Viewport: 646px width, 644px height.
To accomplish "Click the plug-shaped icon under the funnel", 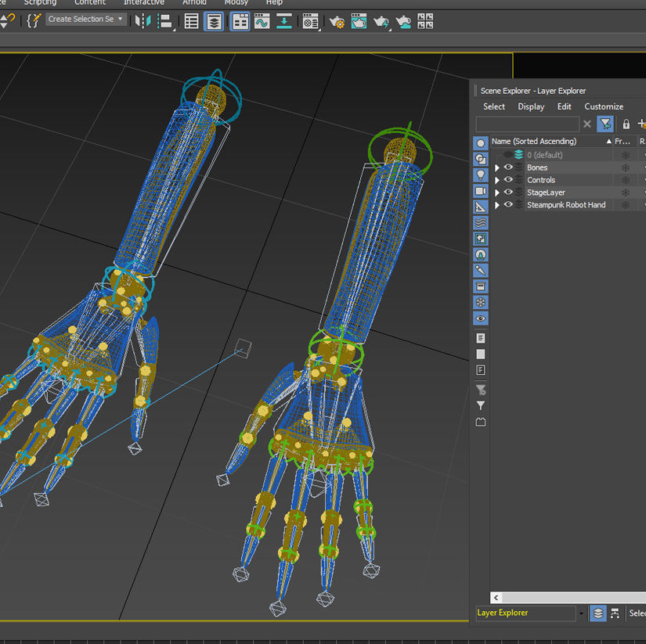I will [480, 422].
